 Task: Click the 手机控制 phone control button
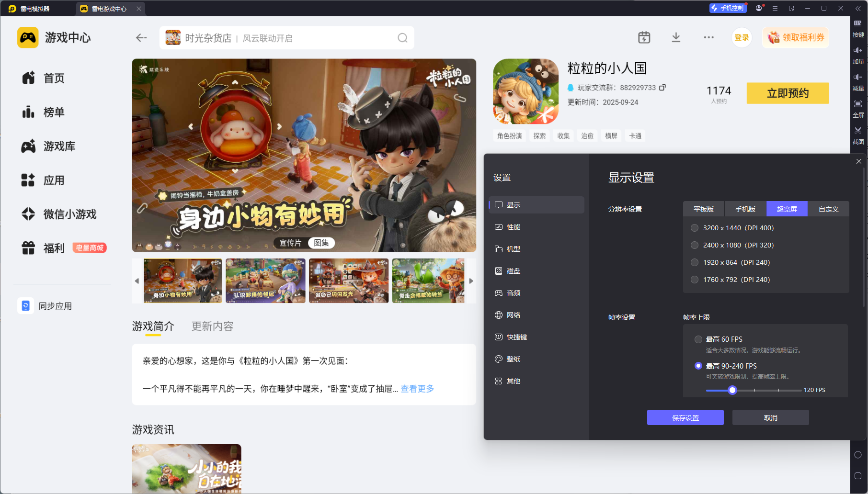point(728,8)
